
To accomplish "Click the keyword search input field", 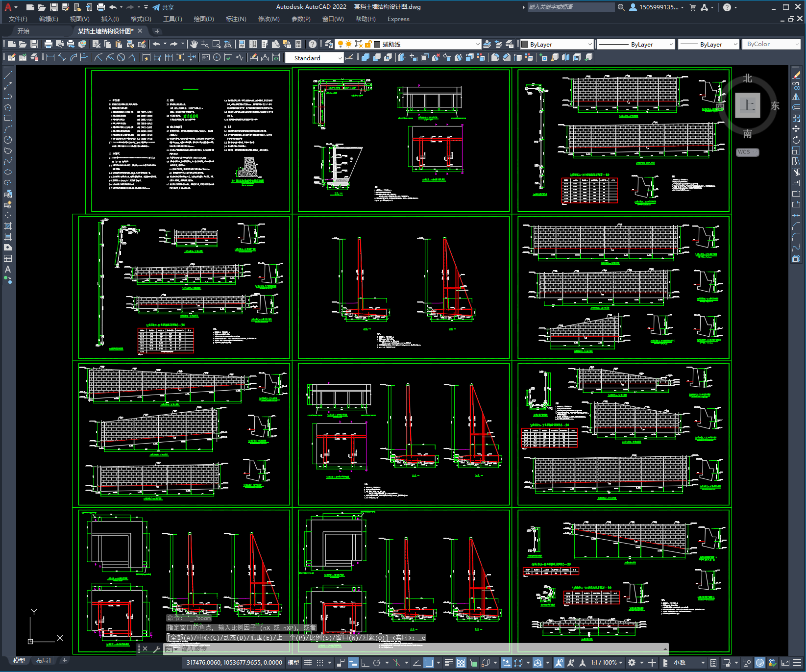I will (x=570, y=7).
